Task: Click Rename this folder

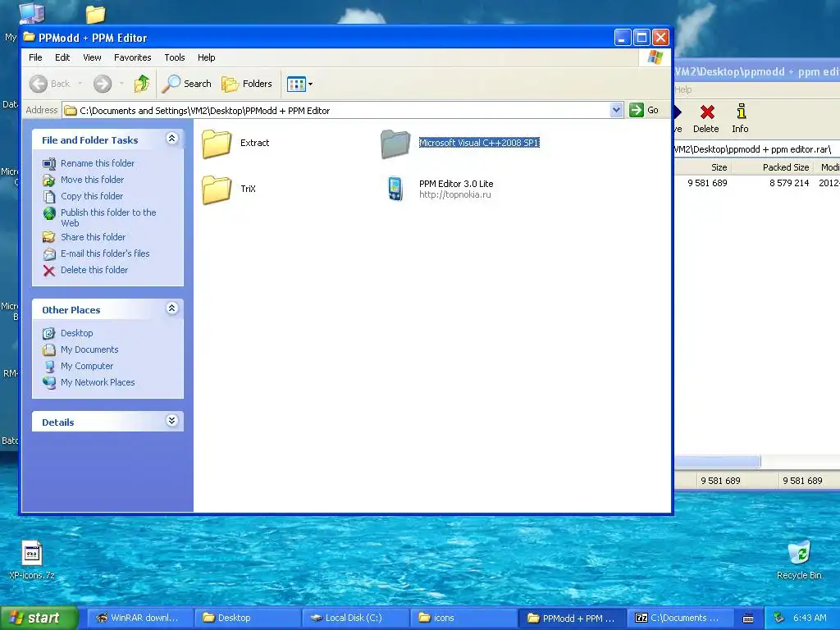Action: [x=98, y=163]
